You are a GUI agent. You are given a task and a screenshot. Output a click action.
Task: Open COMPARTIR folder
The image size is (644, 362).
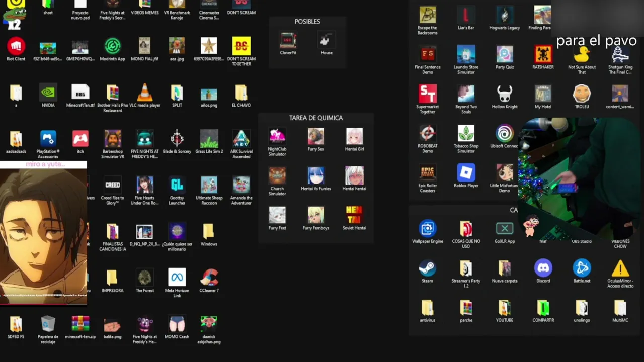[x=543, y=307]
